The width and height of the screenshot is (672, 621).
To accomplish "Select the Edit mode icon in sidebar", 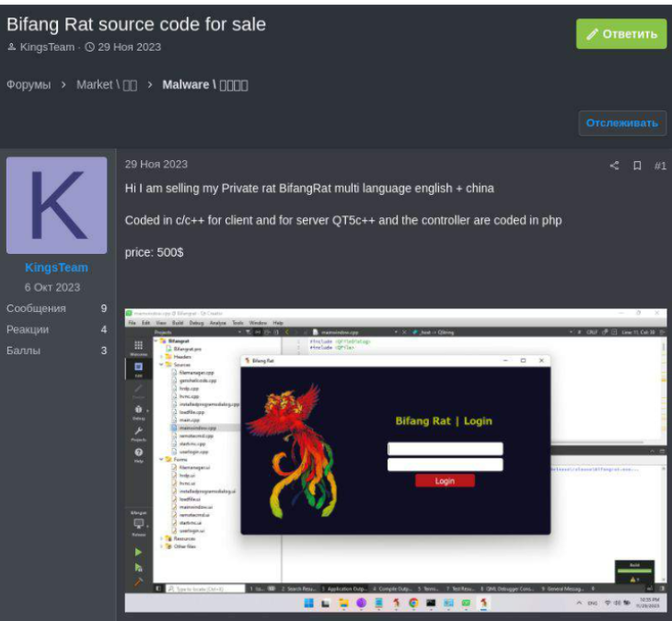I will 138,367.
